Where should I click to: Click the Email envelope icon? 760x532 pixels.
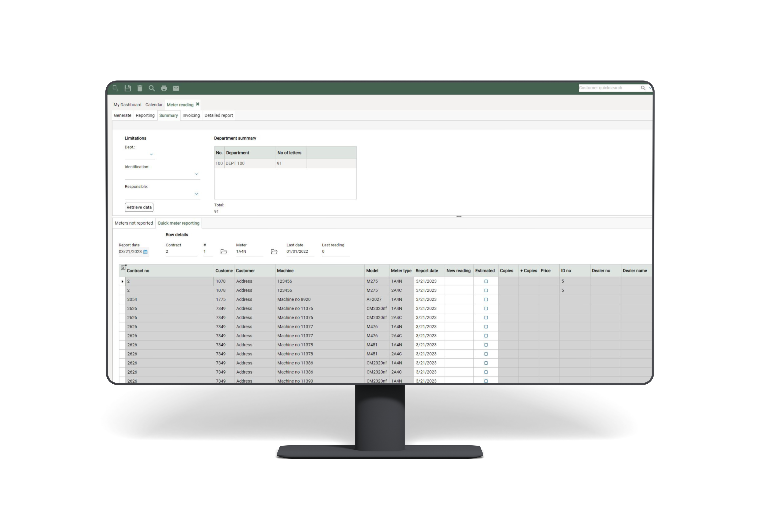click(x=176, y=88)
